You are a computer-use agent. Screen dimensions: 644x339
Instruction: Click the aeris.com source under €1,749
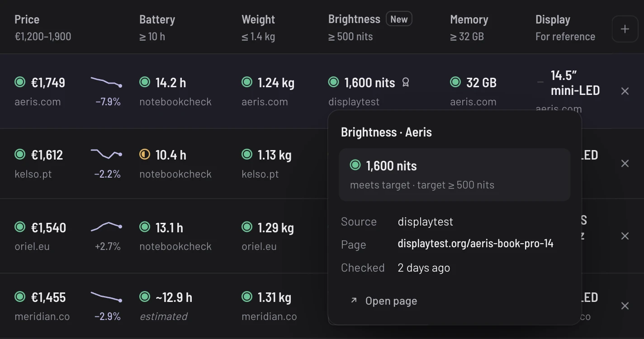point(38,102)
